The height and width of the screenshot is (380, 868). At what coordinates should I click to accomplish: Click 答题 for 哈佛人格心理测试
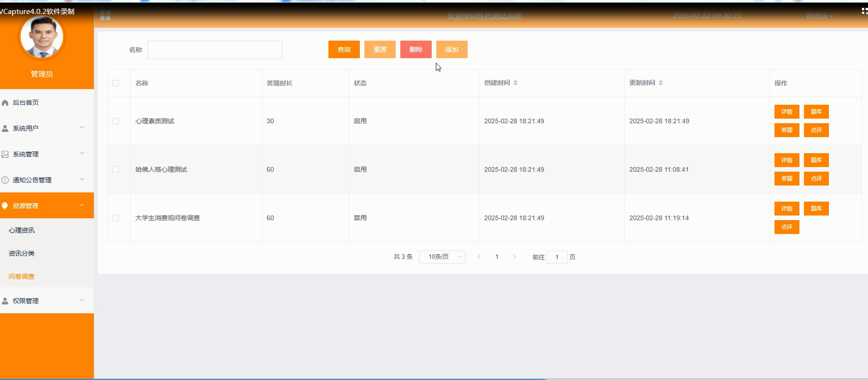click(787, 178)
